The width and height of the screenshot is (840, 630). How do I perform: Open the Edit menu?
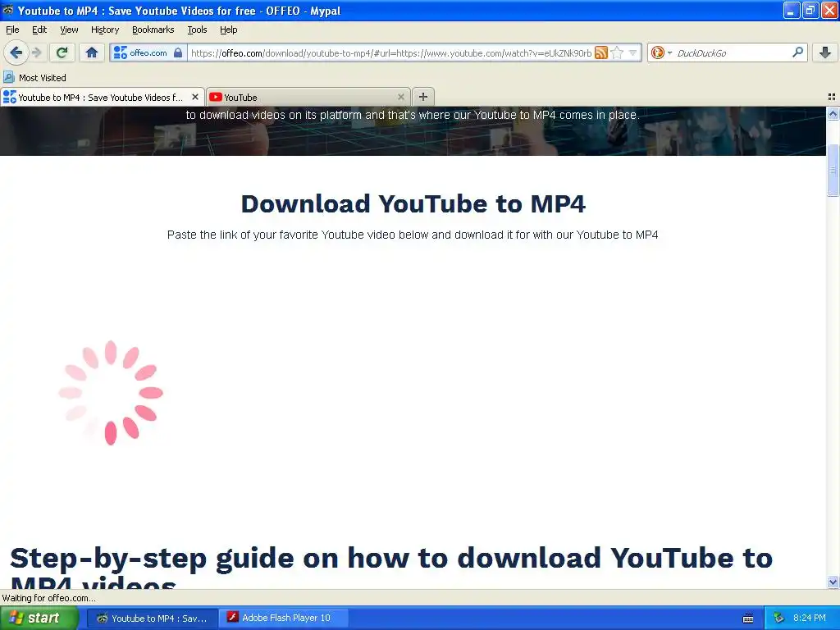[39, 30]
